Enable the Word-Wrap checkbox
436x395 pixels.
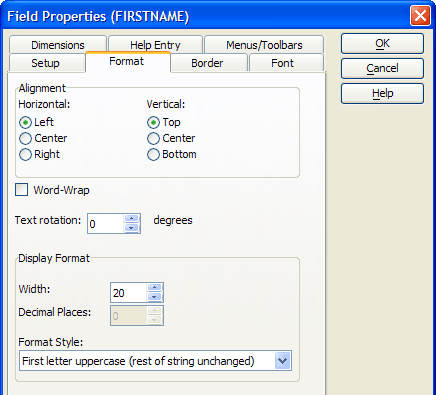pos(22,190)
